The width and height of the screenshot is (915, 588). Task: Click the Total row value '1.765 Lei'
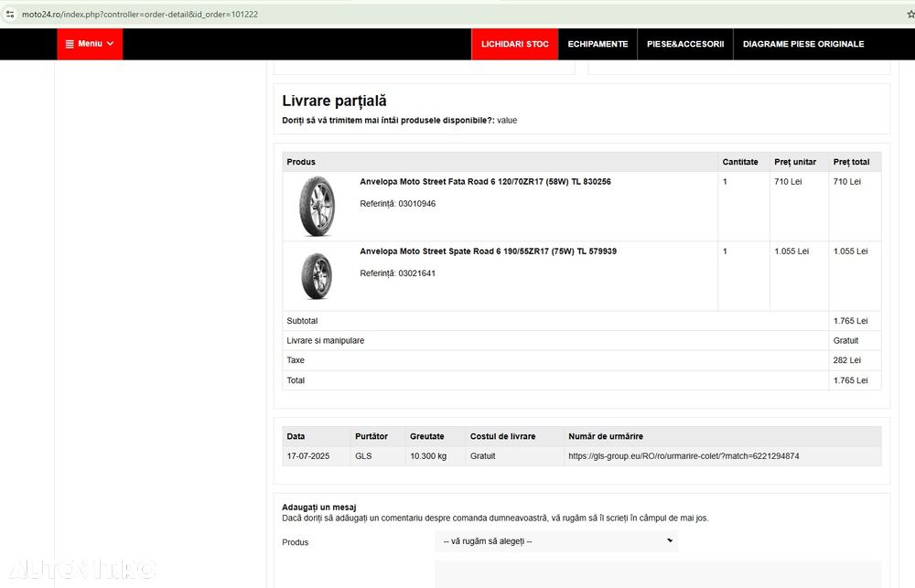[850, 380]
